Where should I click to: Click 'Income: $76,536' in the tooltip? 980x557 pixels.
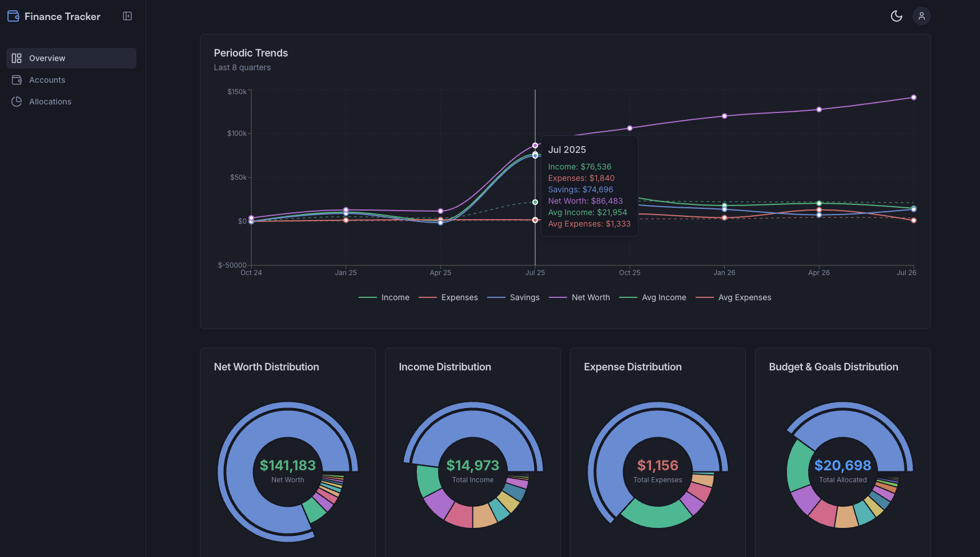tap(580, 167)
